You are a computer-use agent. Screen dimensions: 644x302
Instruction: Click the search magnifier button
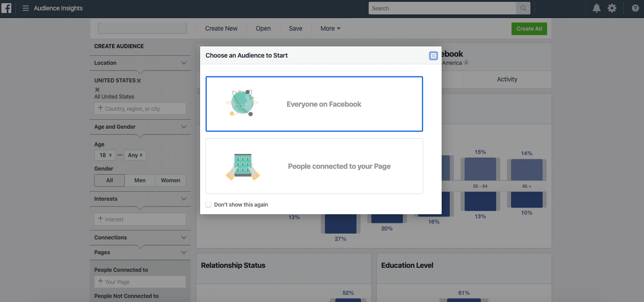click(523, 8)
